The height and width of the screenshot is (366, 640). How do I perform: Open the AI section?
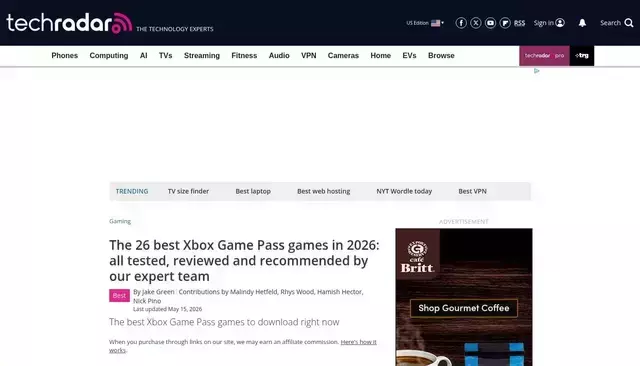(143, 55)
